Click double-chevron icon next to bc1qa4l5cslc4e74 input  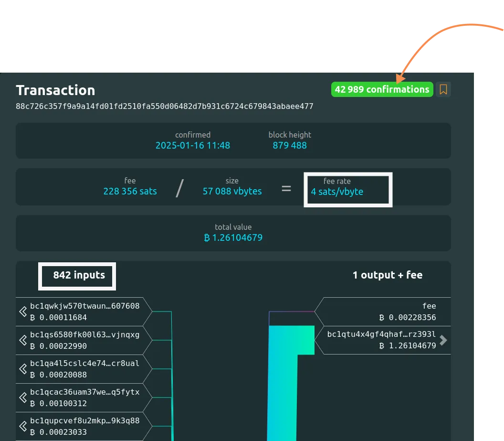point(22,369)
